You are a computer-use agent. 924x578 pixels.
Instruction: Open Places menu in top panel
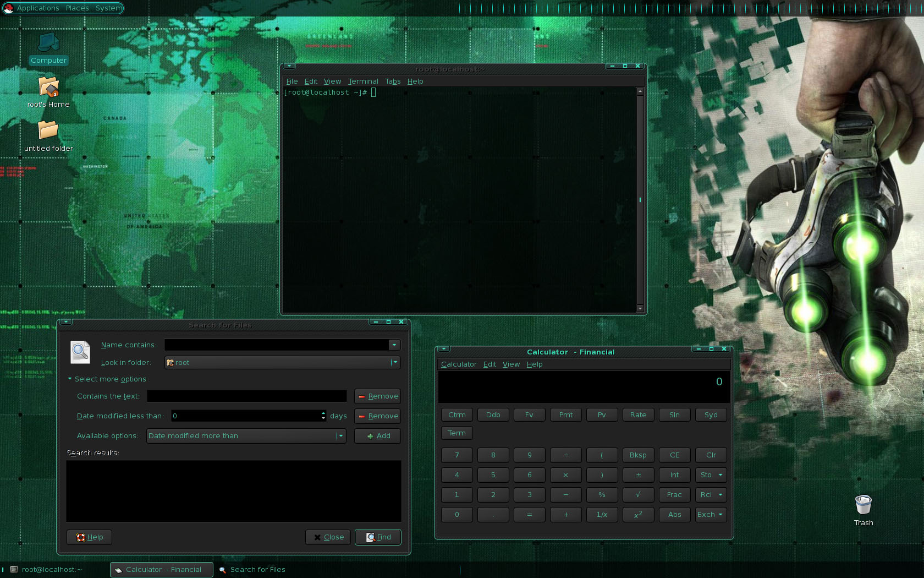[77, 8]
